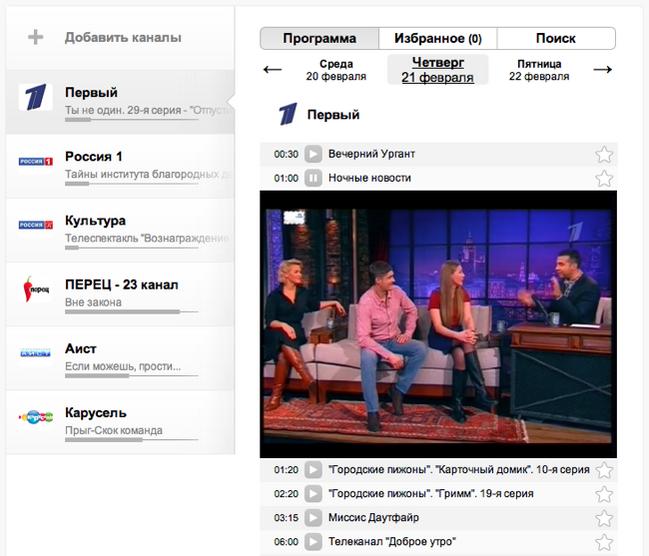Click title Телеканал "Доброе утро"

click(392, 542)
